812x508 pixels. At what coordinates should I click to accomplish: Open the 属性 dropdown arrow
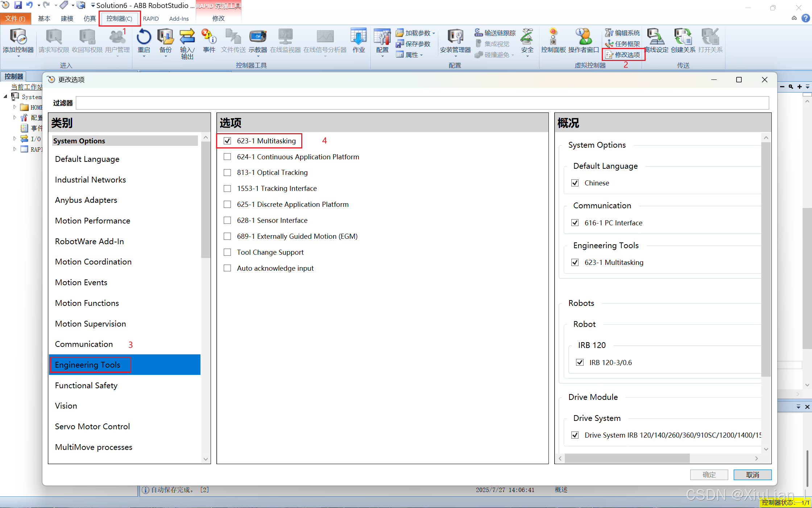[x=421, y=55]
